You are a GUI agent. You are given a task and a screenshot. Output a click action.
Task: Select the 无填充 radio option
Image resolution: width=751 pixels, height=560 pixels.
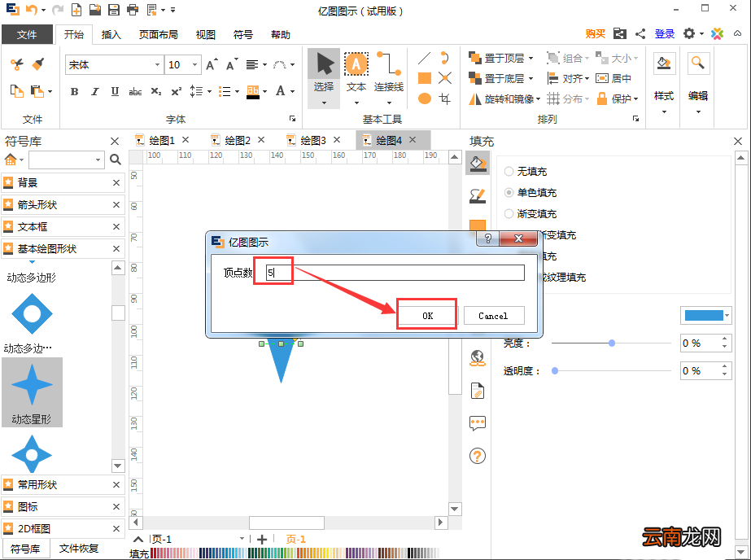click(509, 172)
